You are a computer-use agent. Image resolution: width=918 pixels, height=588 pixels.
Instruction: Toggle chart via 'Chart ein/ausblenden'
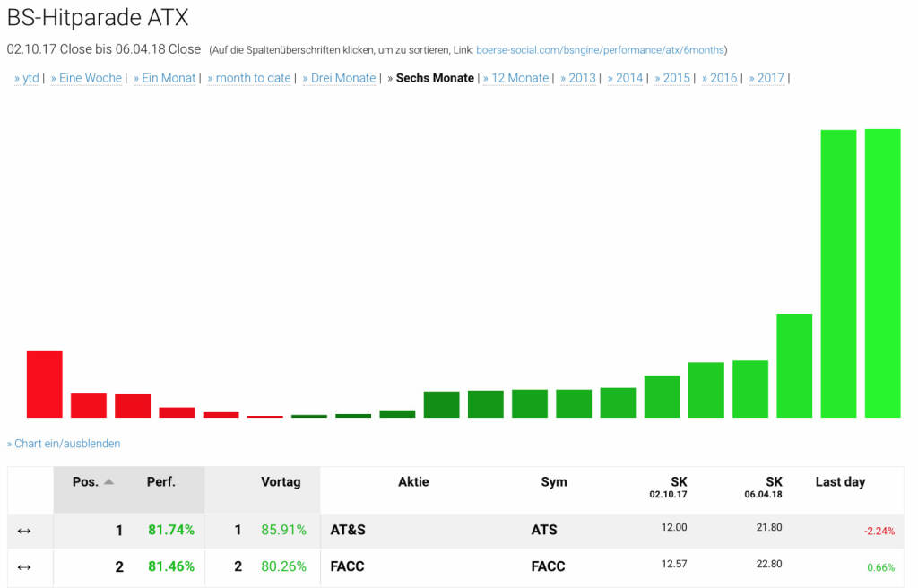click(64, 444)
